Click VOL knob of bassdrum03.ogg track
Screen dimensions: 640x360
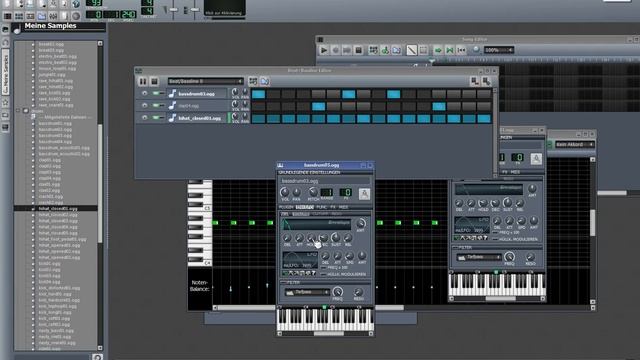coord(235,92)
